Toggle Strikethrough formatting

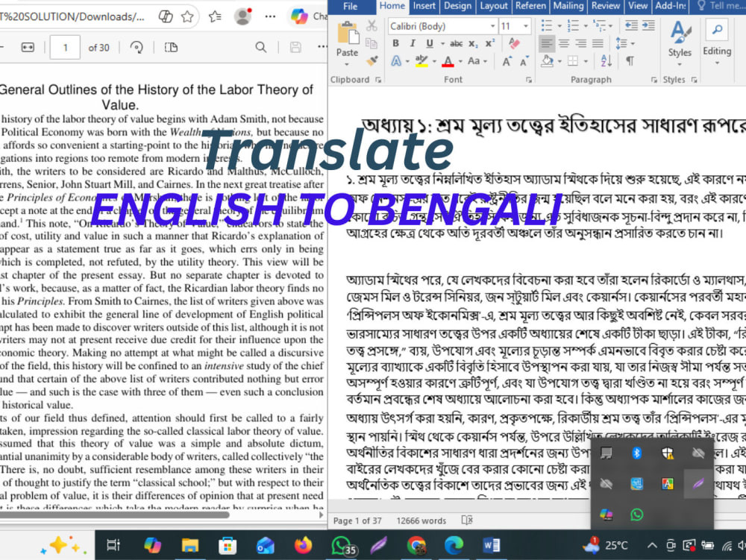click(x=456, y=44)
